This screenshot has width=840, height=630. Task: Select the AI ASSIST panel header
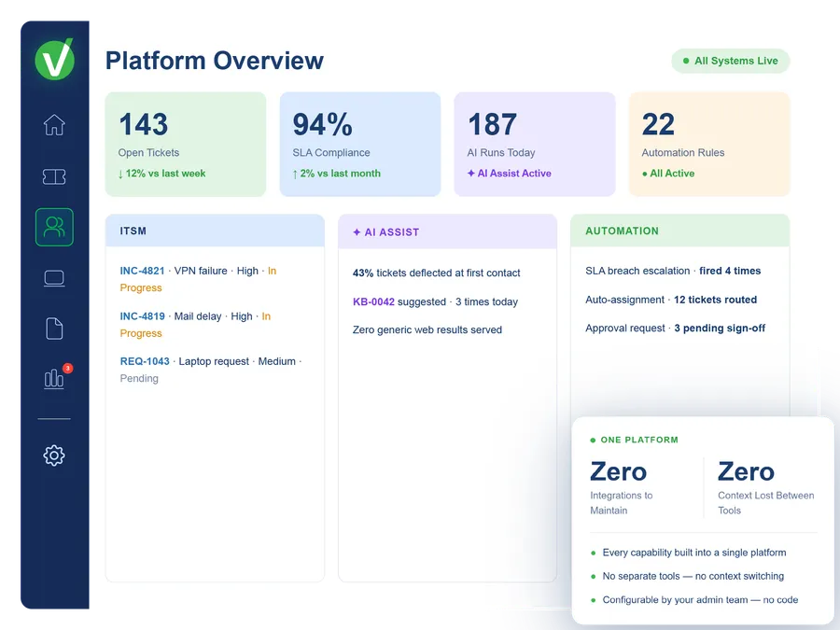tap(447, 232)
